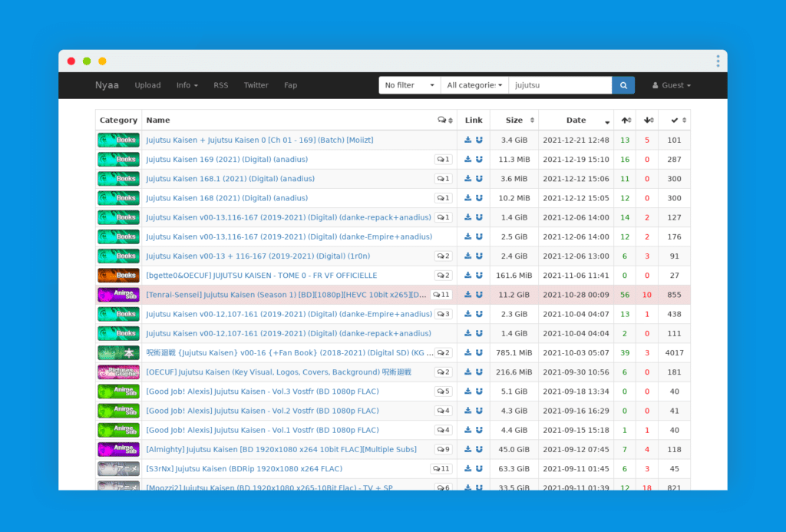Download torrent for Good Job! Alexis Vol.3
The width and height of the screenshot is (786, 532).
point(467,392)
